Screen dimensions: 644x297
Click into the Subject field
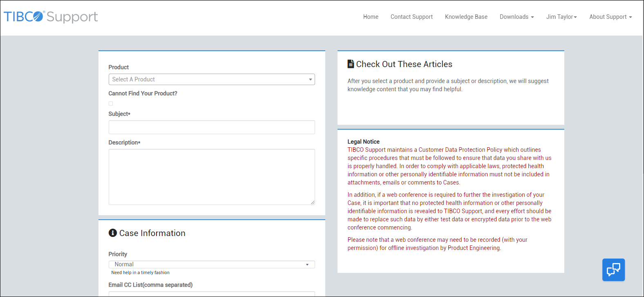click(x=212, y=127)
